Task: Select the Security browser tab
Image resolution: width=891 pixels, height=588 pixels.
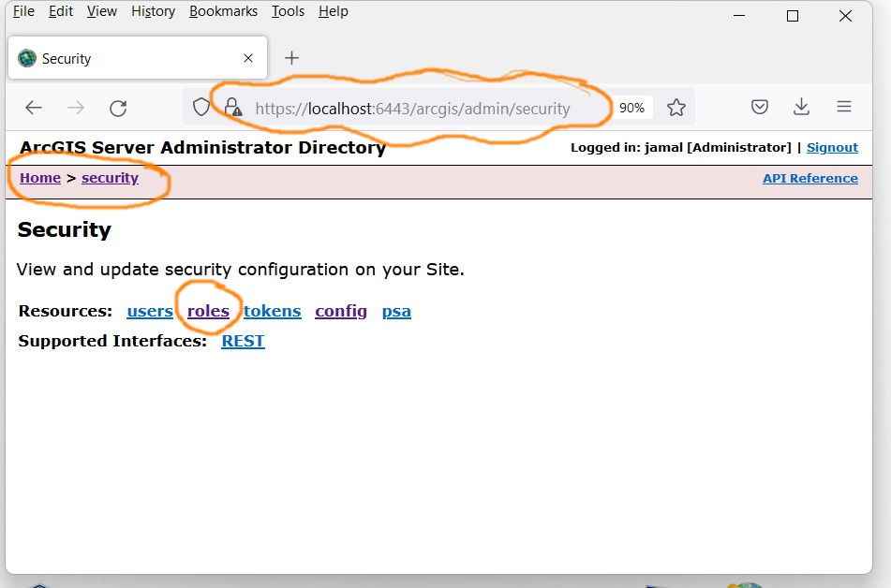Action: tap(138, 58)
